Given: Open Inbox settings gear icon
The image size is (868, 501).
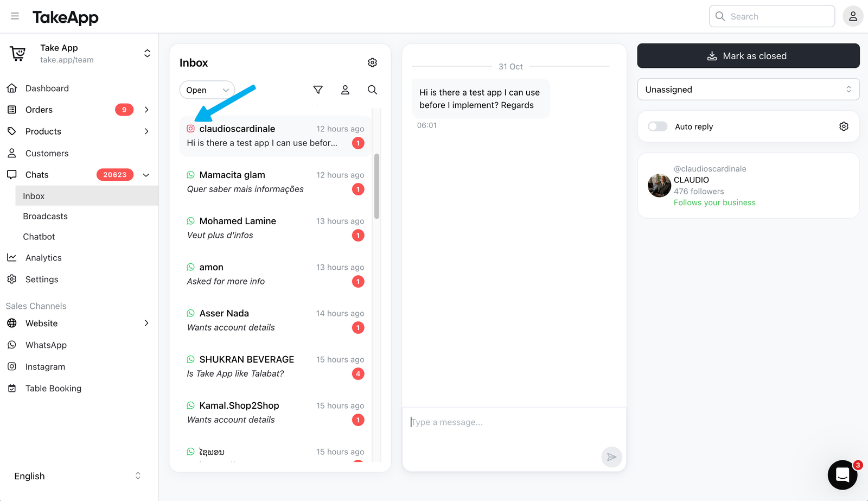Looking at the screenshot, I should pos(372,62).
